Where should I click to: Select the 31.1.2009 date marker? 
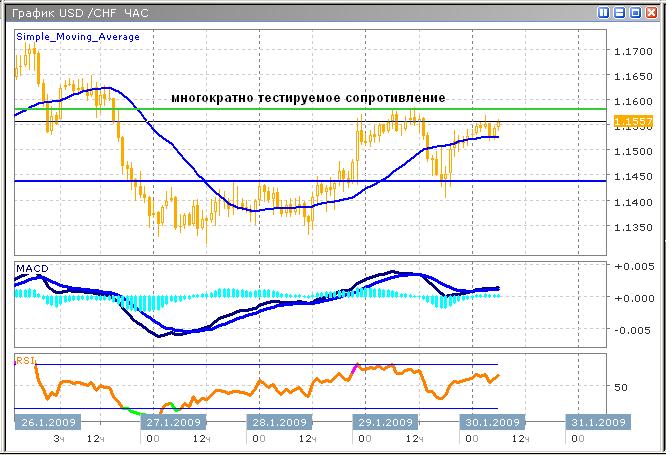pyautogui.click(x=597, y=422)
